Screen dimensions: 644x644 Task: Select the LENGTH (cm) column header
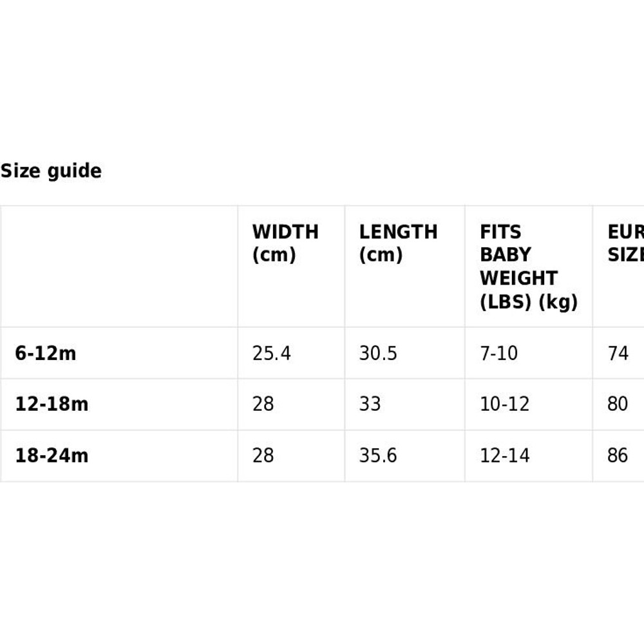click(398, 243)
